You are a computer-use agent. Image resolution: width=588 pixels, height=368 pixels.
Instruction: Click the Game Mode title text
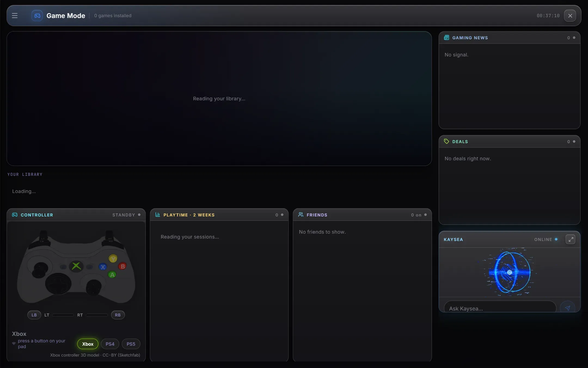(66, 16)
